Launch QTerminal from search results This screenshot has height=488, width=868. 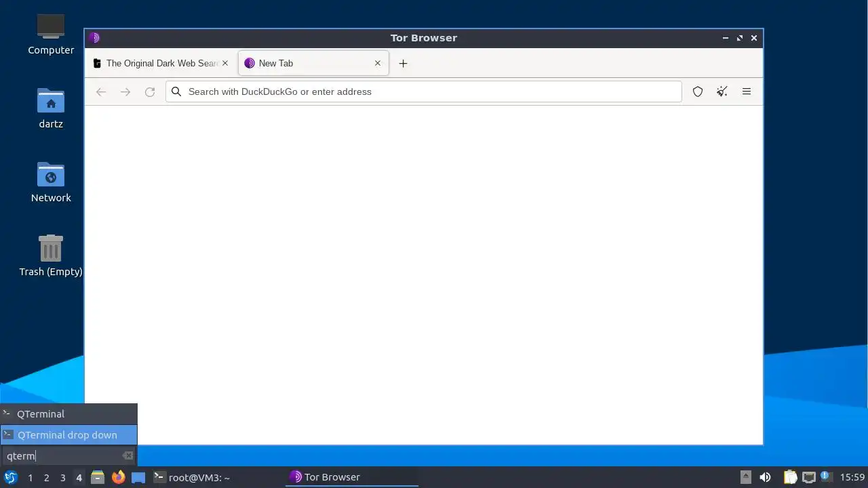tap(68, 413)
